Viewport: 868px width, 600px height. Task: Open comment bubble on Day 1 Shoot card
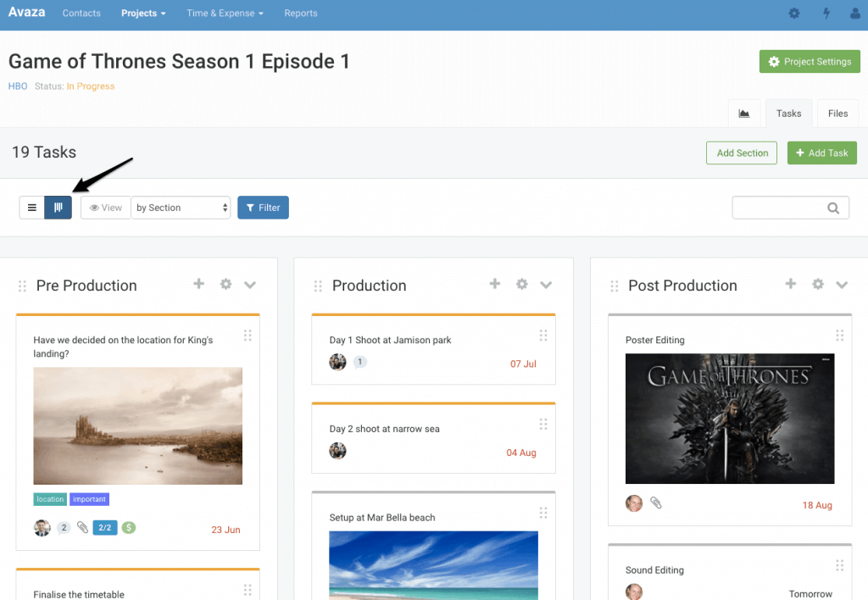(x=359, y=362)
